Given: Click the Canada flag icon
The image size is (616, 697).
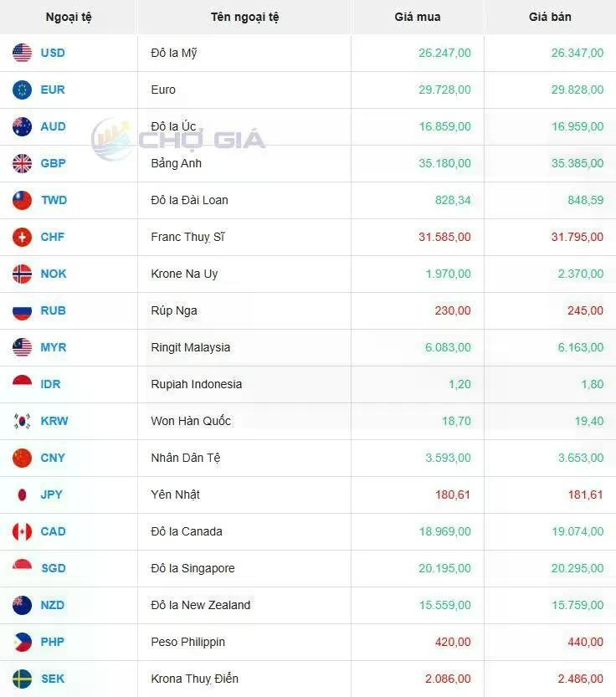Looking at the screenshot, I should (23, 531).
